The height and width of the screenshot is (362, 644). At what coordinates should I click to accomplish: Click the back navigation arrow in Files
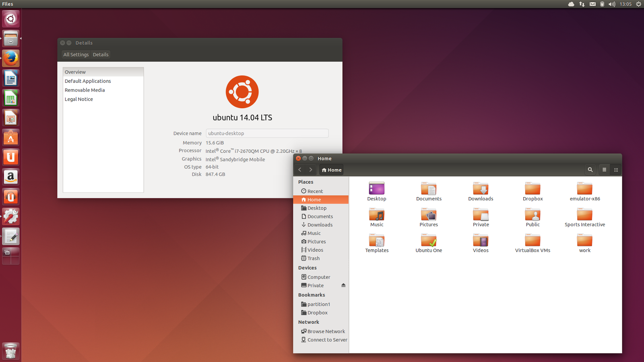coord(300,169)
